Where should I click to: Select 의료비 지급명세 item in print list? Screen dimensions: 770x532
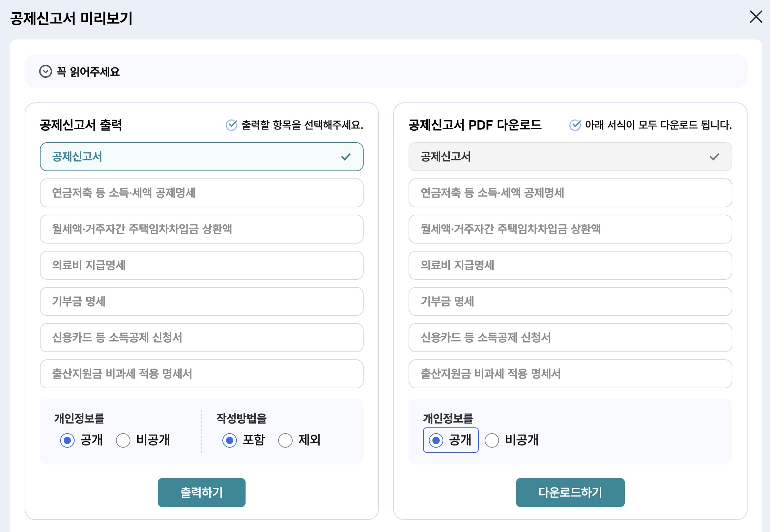201,265
